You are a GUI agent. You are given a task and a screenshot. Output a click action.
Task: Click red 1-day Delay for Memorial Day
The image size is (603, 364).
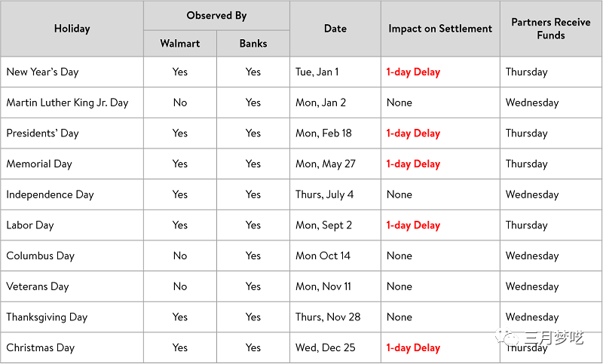coord(413,164)
